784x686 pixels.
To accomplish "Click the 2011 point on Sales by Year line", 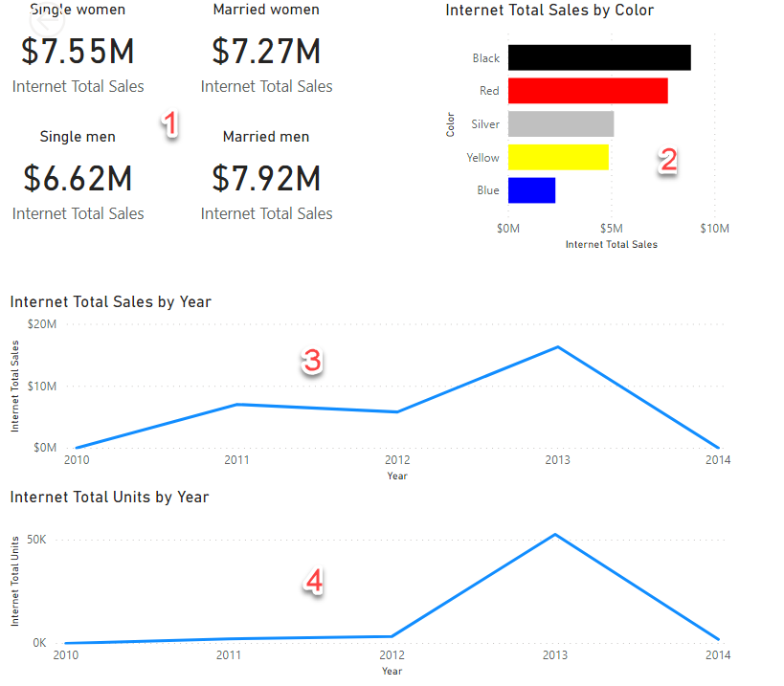I will point(237,404).
